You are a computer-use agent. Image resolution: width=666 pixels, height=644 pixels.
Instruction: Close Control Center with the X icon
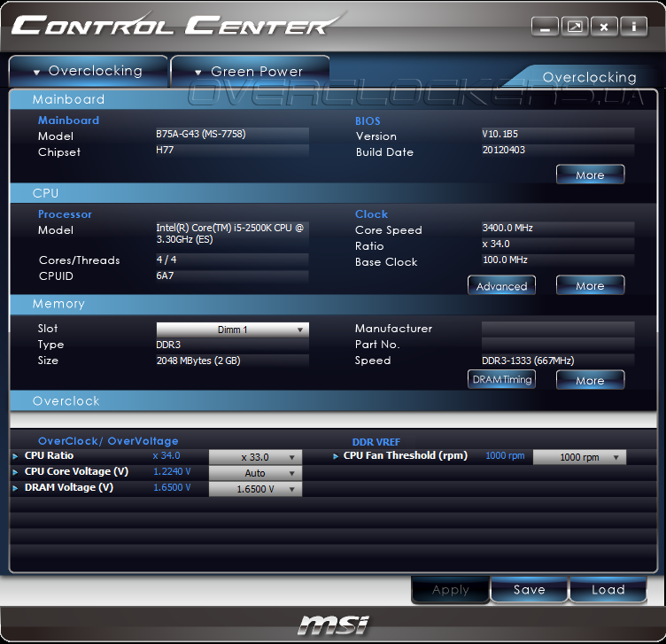(604, 27)
